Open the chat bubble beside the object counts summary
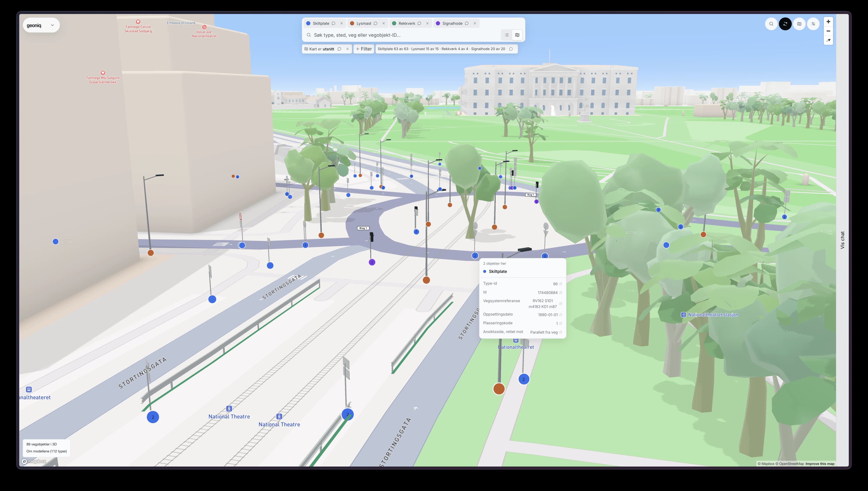This screenshot has width=868, height=491. 511,49
